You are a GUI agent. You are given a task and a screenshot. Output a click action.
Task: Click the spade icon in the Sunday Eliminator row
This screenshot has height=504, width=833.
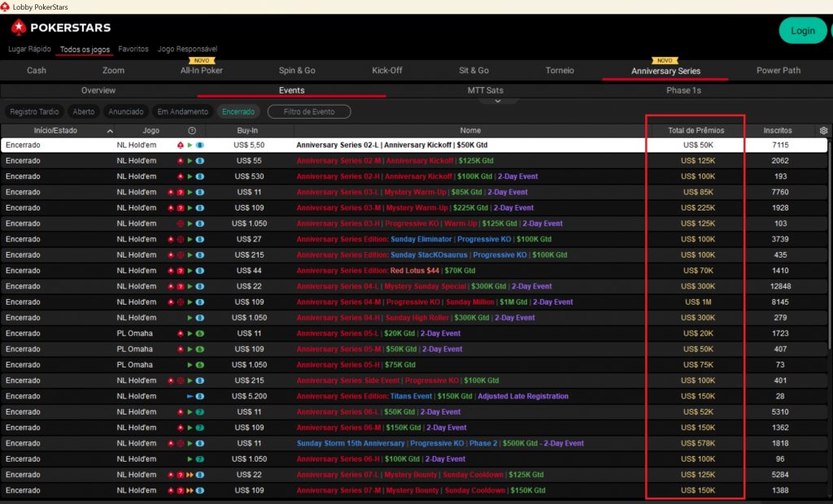click(171, 240)
